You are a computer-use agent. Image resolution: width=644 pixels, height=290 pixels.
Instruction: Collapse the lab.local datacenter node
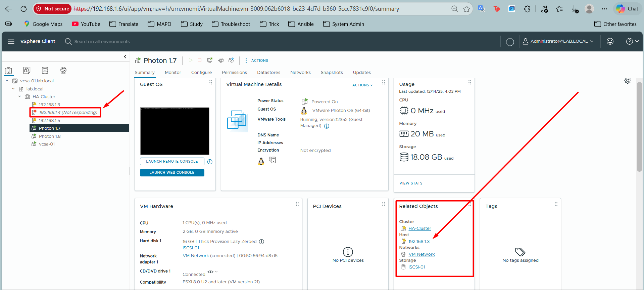[x=13, y=89]
